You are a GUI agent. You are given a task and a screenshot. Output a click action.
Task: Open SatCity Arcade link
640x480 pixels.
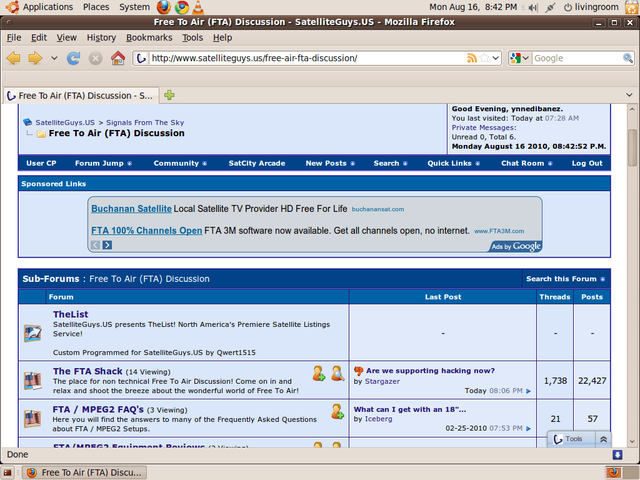click(257, 163)
